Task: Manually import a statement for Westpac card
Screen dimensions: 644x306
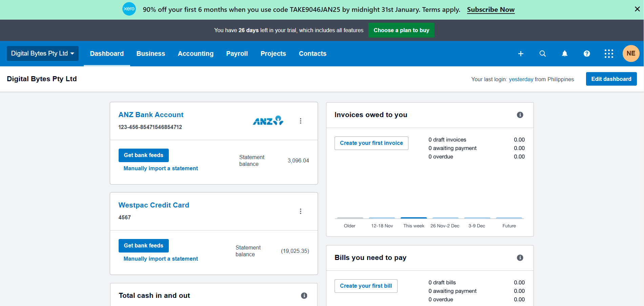Action: tap(161, 259)
